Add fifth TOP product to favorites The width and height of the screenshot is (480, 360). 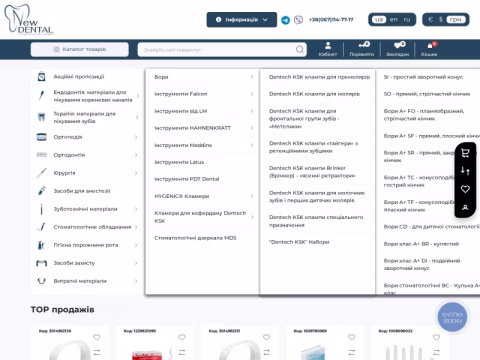point(436,337)
